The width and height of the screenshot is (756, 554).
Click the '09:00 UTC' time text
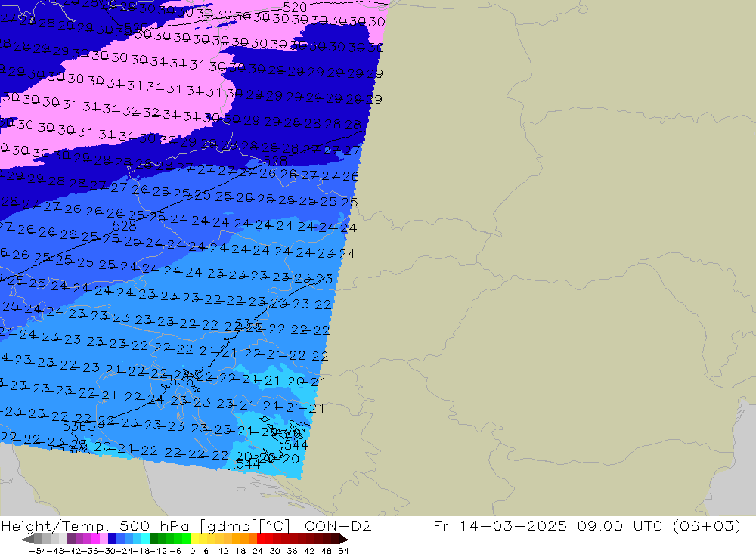[x=619, y=525]
